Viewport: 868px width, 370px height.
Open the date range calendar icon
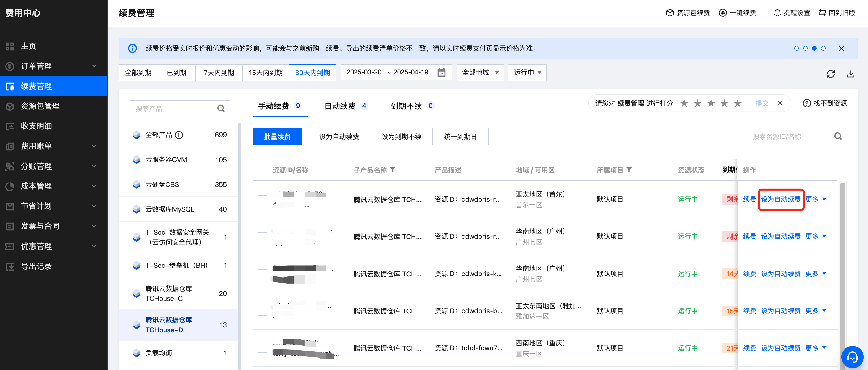pyautogui.click(x=441, y=72)
